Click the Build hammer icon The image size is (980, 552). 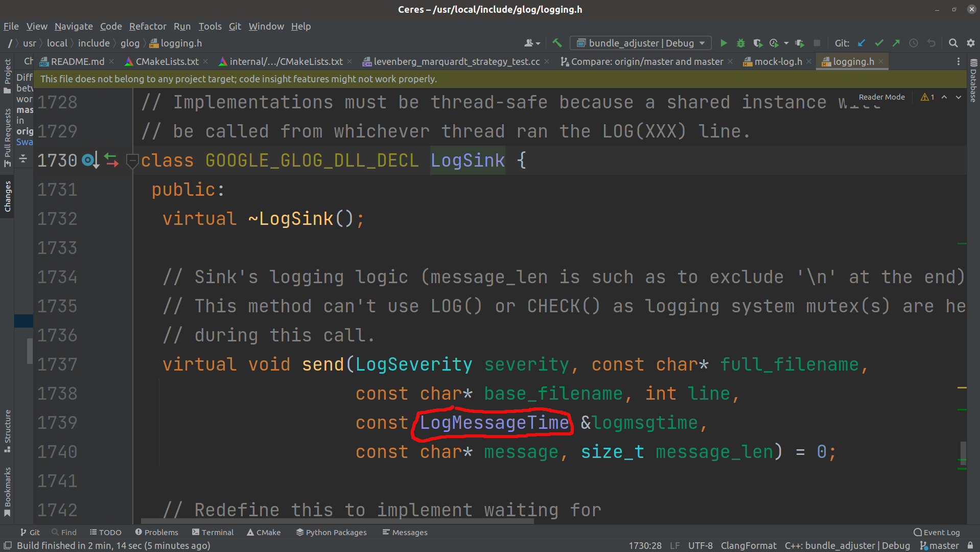point(557,43)
